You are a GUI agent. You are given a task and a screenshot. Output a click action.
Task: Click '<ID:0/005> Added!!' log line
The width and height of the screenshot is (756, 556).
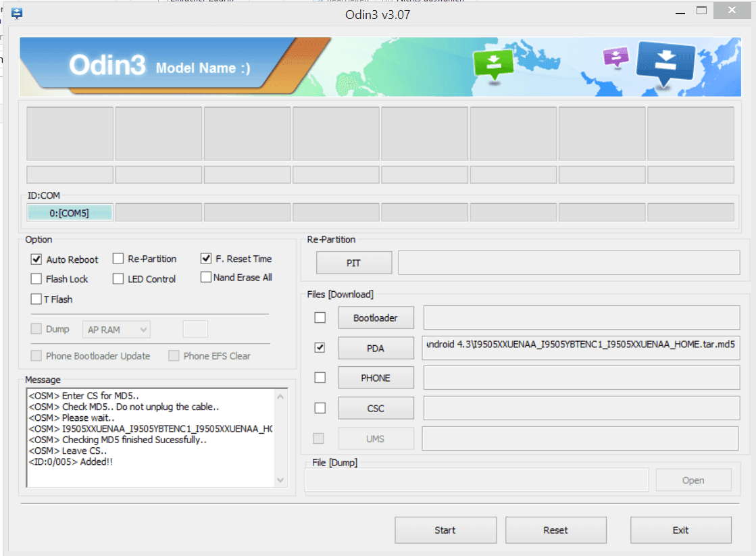point(70,462)
